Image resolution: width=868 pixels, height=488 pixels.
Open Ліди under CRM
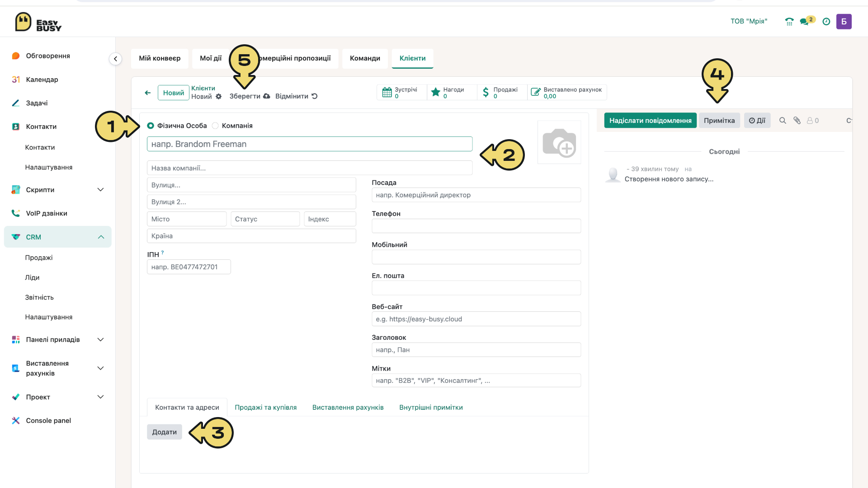click(x=32, y=277)
